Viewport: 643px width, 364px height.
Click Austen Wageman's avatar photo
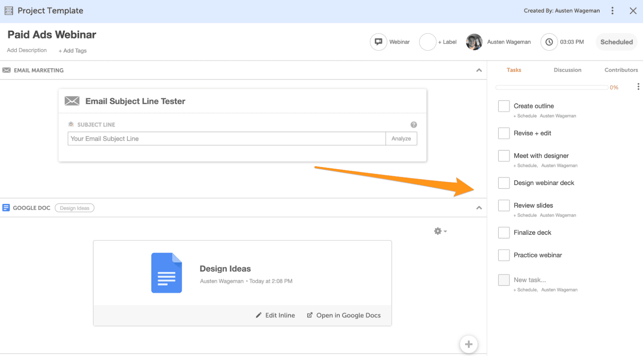coord(474,42)
